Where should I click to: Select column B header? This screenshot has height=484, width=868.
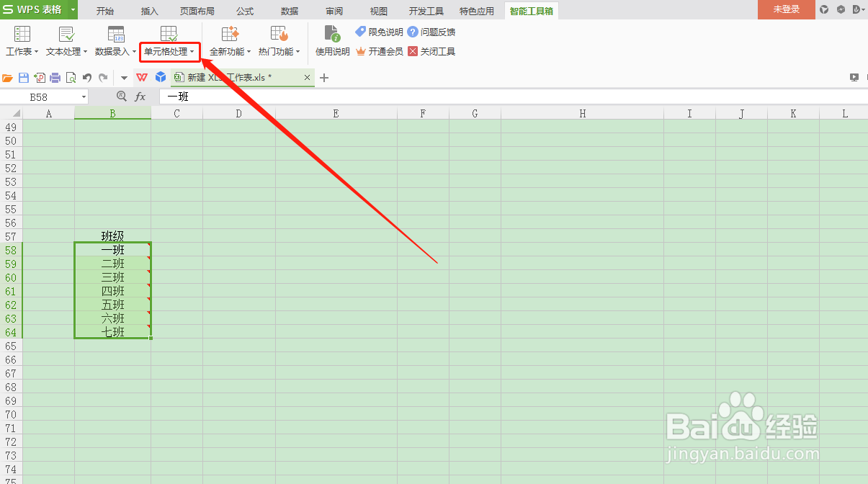[113, 113]
